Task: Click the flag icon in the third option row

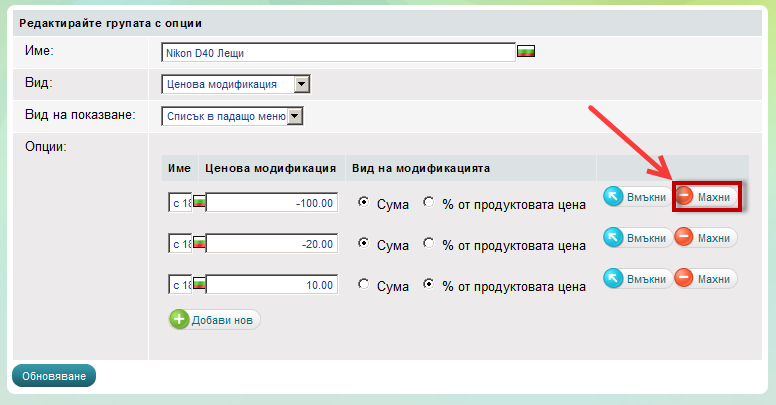Action: [198, 285]
